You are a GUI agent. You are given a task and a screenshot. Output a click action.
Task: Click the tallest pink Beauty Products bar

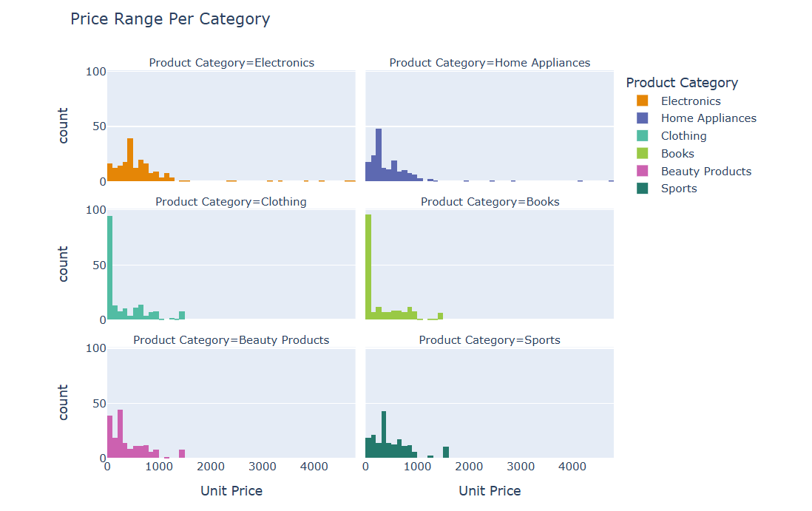(x=120, y=434)
